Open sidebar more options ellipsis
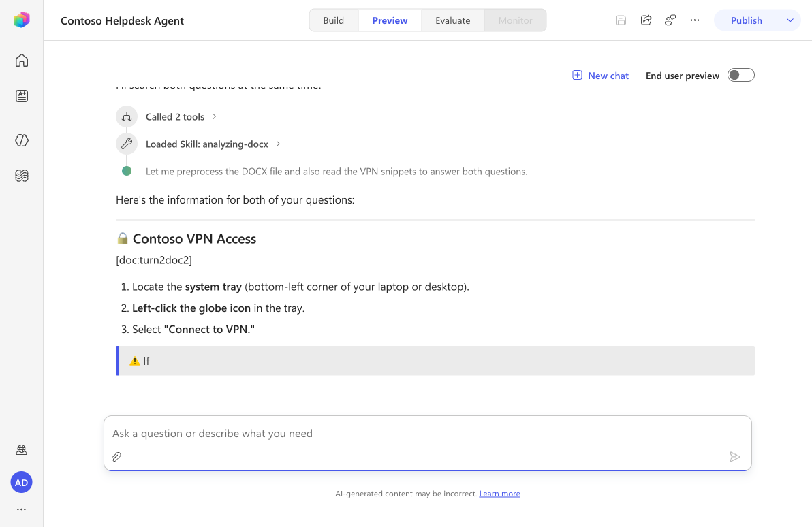The width and height of the screenshot is (812, 527). click(x=21, y=509)
